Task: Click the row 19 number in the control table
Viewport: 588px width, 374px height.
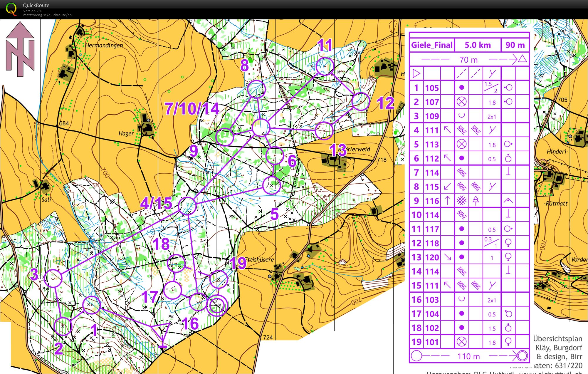Action: click(x=416, y=342)
